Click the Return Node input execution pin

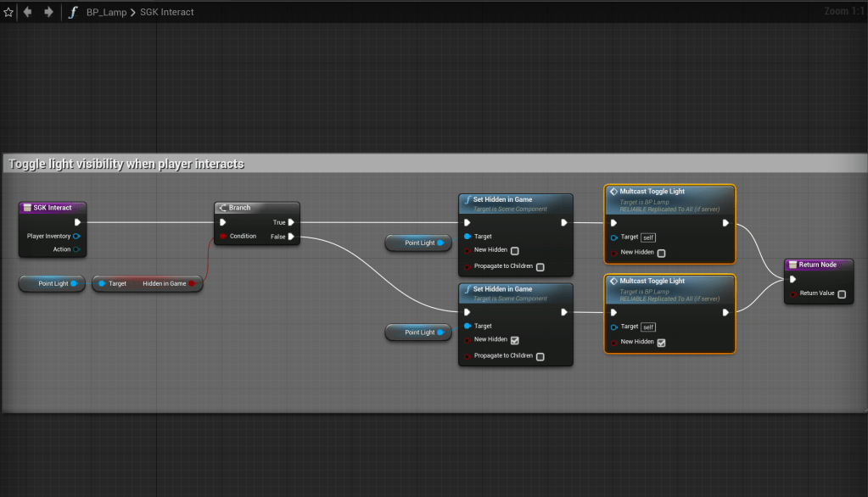coord(793,279)
